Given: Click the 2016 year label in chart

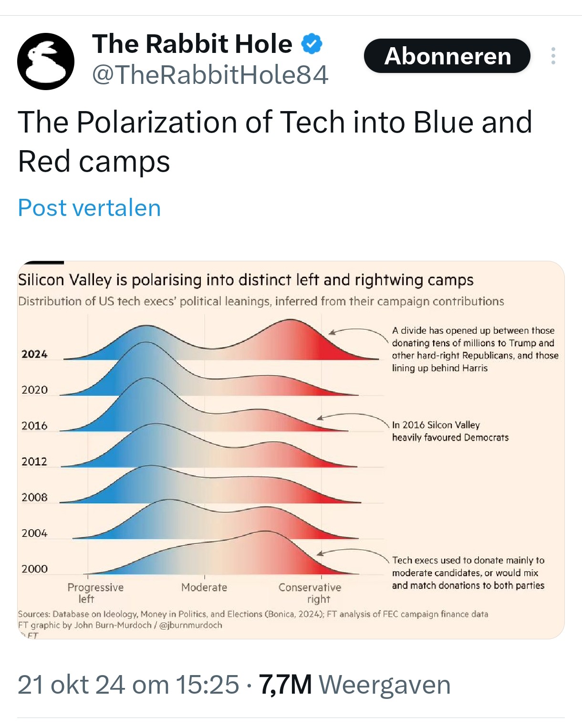Looking at the screenshot, I should tap(34, 426).
